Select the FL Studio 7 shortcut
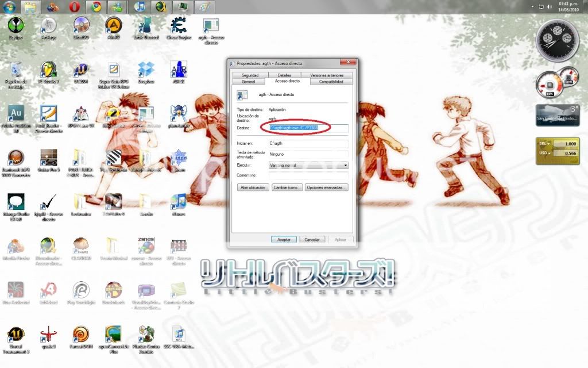The height and width of the screenshot is (368, 588). click(48, 72)
